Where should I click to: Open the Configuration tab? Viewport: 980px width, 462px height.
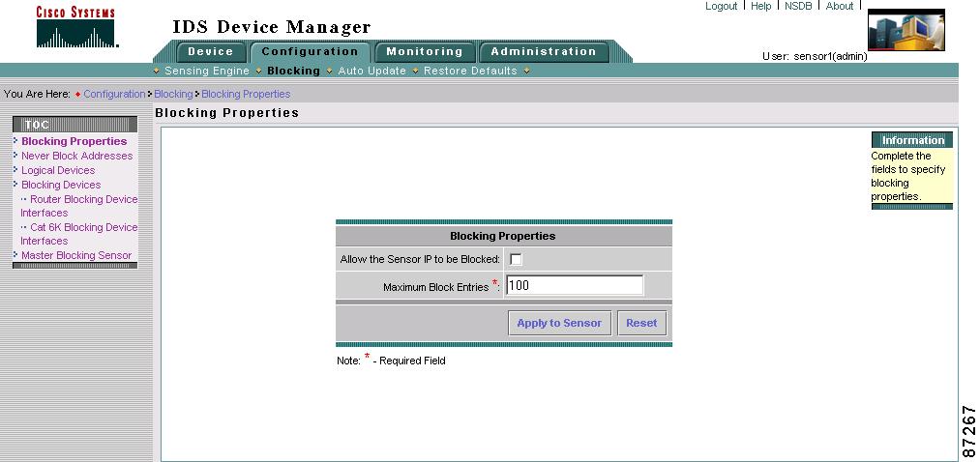pos(310,52)
